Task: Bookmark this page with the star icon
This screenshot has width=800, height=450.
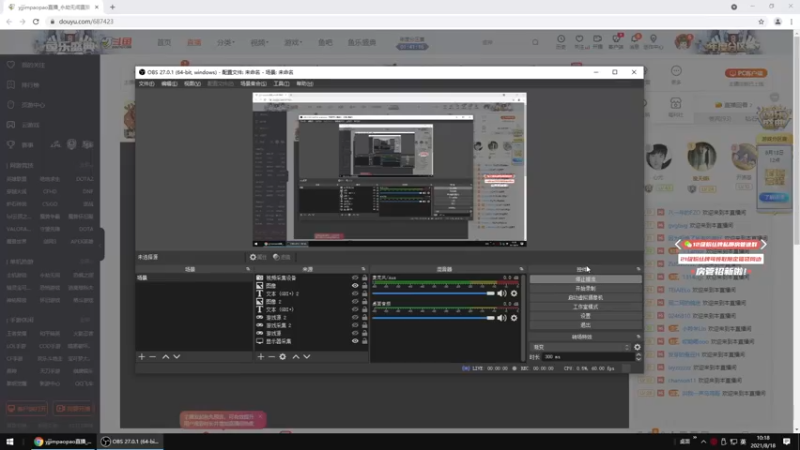Action: [x=761, y=21]
